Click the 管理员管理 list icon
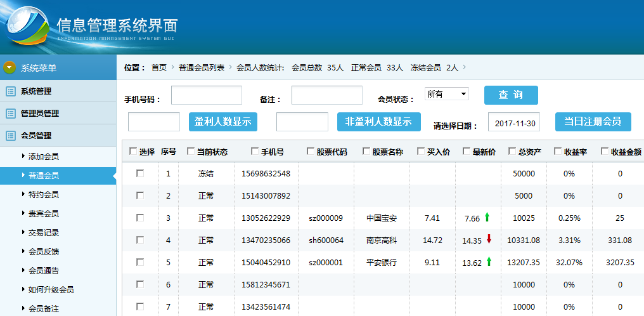Screen dimensions: 644x316 click(x=10, y=114)
